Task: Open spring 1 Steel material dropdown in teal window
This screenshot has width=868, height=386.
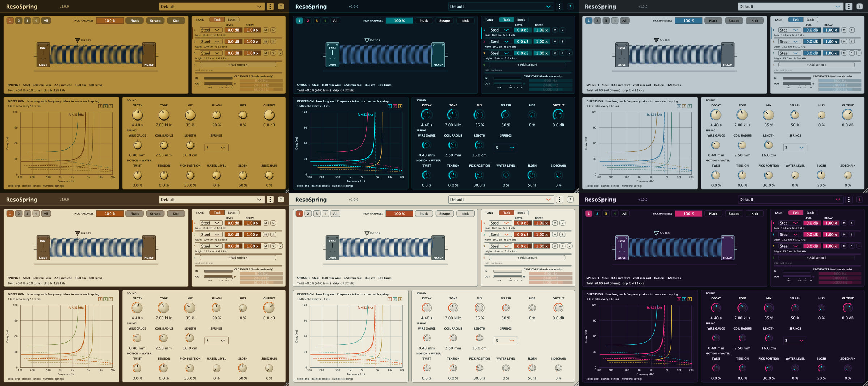Action: click(x=500, y=30)
